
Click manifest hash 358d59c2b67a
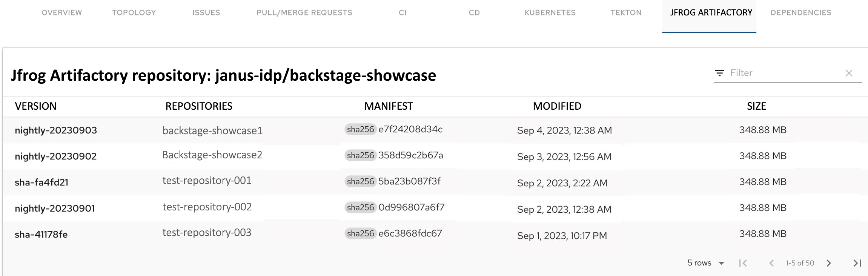tap(411, 155)
